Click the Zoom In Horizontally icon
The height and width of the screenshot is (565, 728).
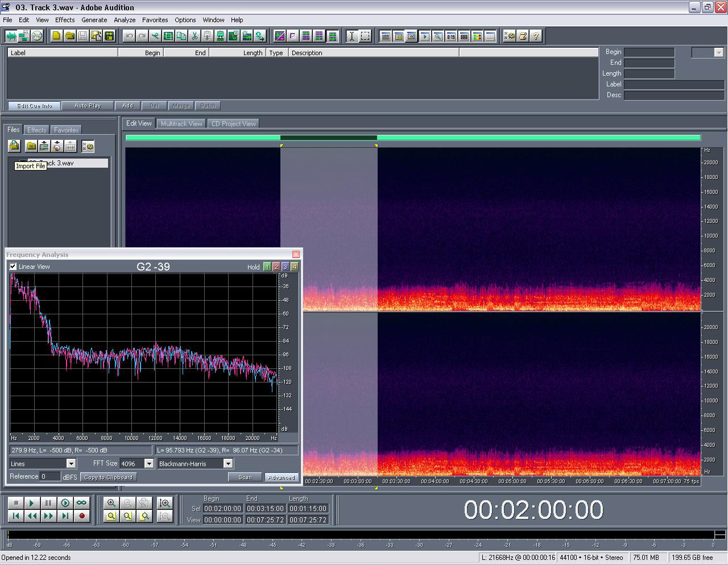[111, 503]
